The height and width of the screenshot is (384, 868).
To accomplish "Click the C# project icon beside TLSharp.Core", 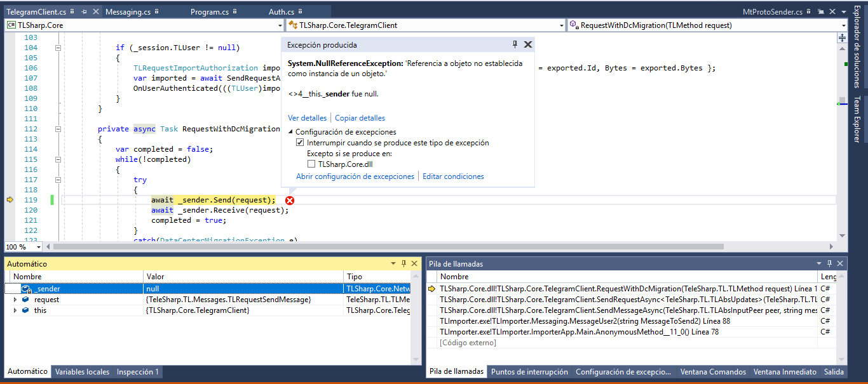I will (x=10, y=25).
